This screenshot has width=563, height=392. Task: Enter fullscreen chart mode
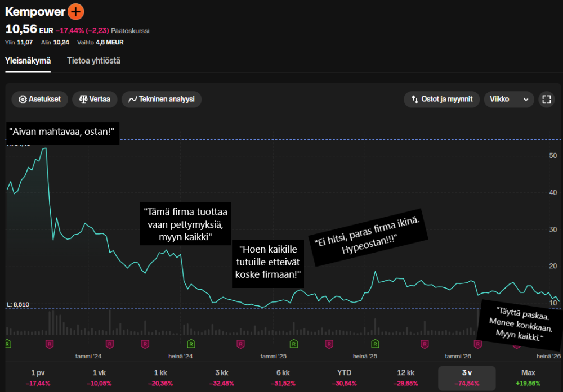(547, 100)
